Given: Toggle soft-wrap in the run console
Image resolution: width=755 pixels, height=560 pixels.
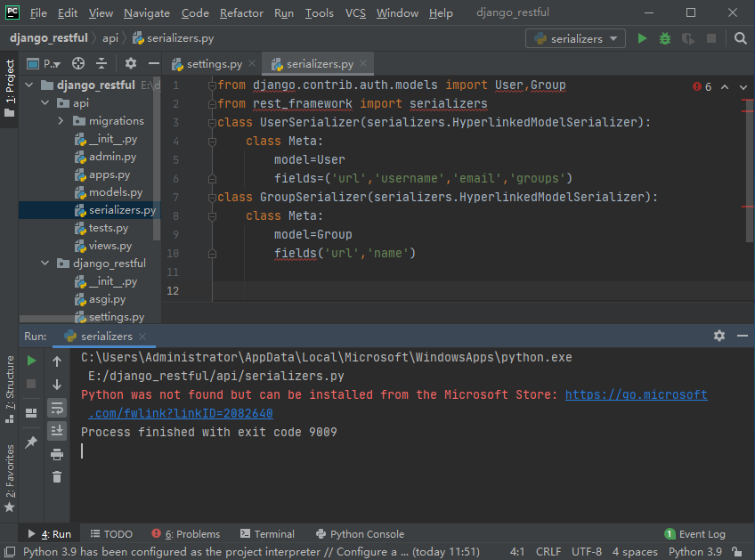Looking at the screenshot, I should [58, 408].
